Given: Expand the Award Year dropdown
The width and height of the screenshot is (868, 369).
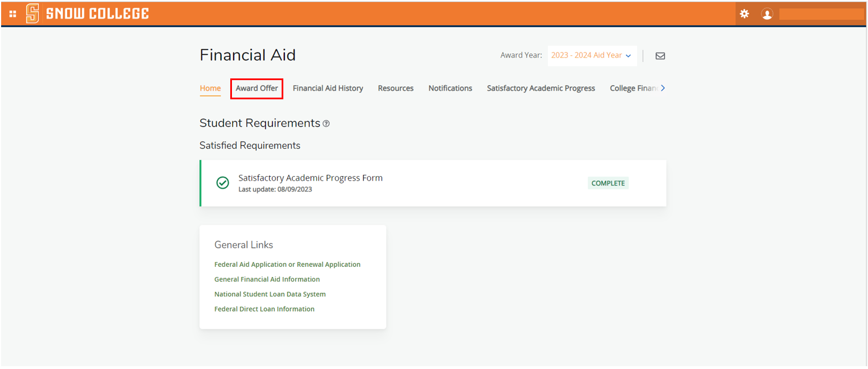Looking at the screenshot, I should coord(591,55).
